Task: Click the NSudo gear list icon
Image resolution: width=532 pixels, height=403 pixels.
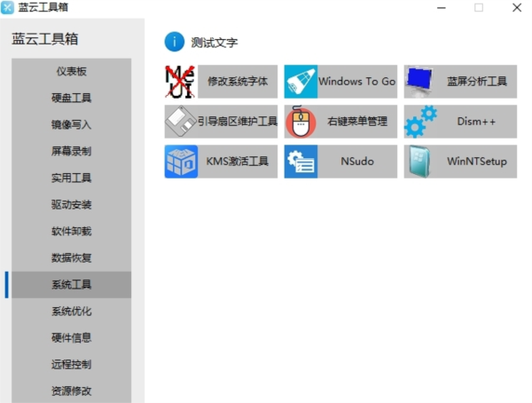Action: pyautogui.click(x=301, y=162)
